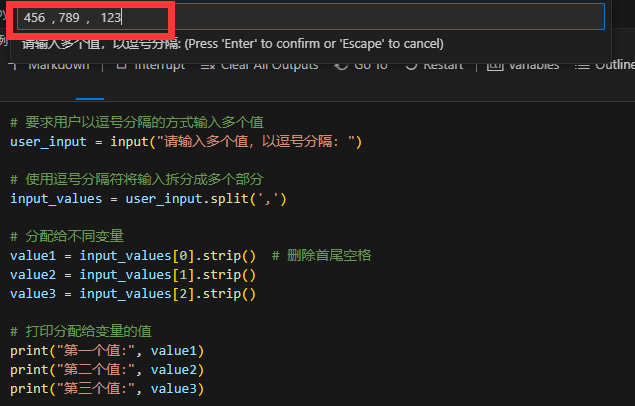Clear All Outputs in the notebook toolbar
This screenshot has height=406, width=635.
pyautogui.click(x=260, y=66)
